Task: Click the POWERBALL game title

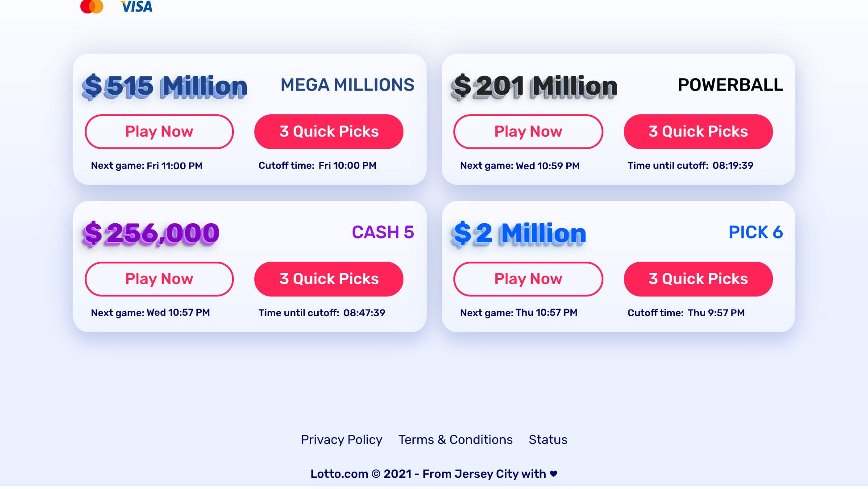Action: (731, 85)
